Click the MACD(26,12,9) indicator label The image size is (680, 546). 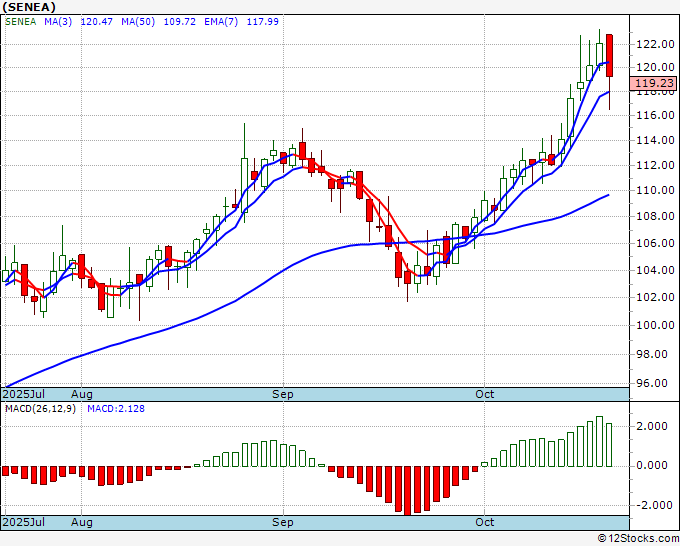pyautogui.click(x=40, y=409)
